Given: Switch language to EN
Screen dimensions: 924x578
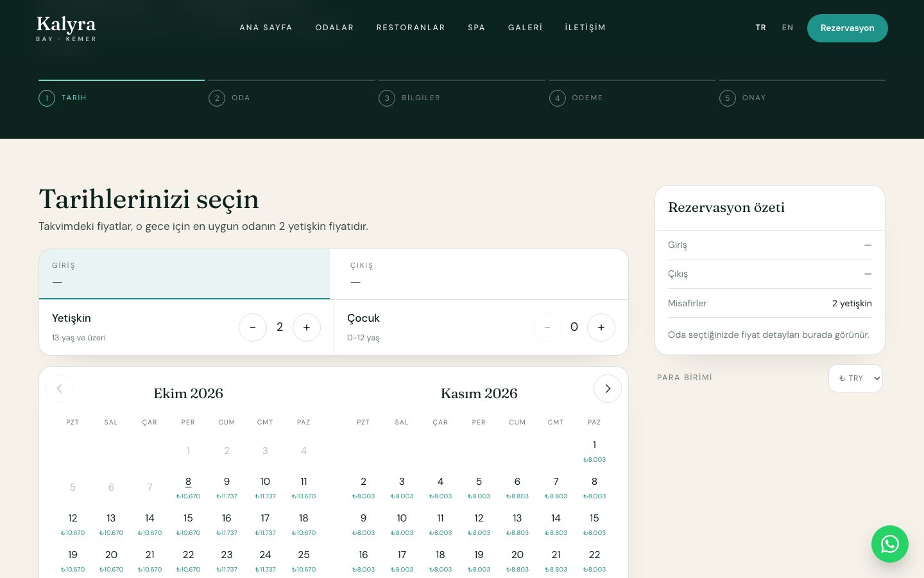Looking at the screenshot, I should (x=787, y=28).
